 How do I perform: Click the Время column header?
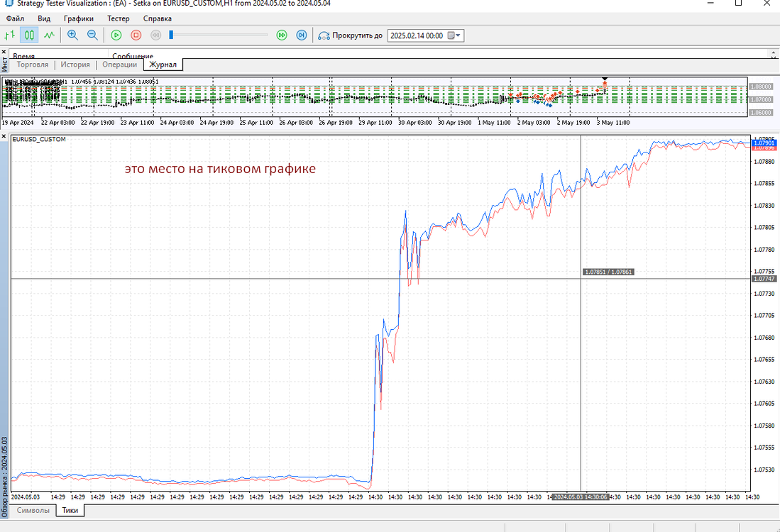[58, 56]
